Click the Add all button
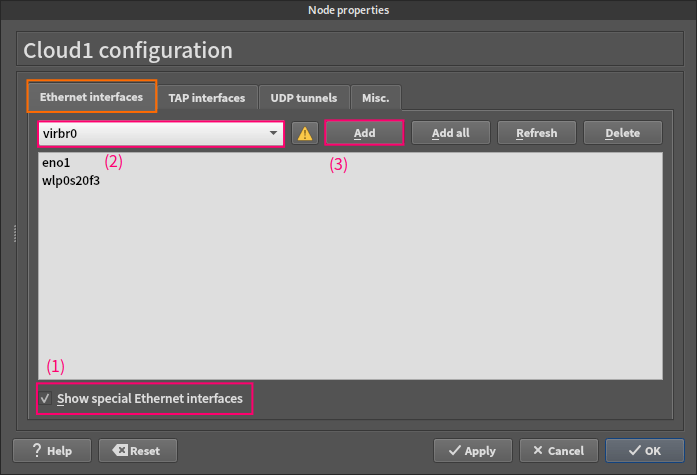 click(451, 133)
